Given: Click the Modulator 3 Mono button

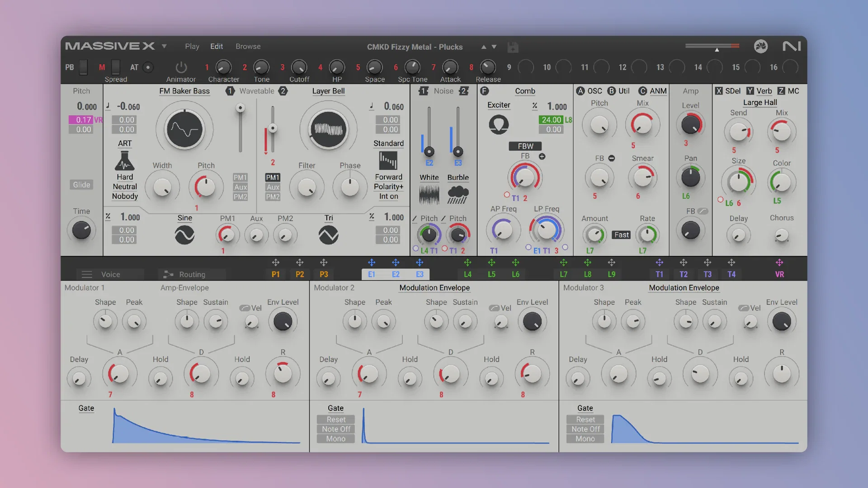Looking at the screenshot, I should point(585,439).
